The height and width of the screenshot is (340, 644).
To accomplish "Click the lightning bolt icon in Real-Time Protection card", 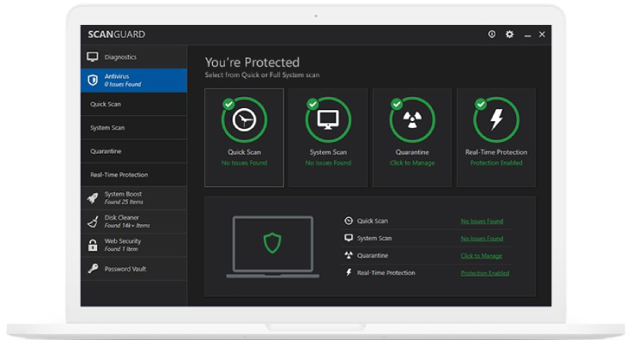I will click(496, 119).
